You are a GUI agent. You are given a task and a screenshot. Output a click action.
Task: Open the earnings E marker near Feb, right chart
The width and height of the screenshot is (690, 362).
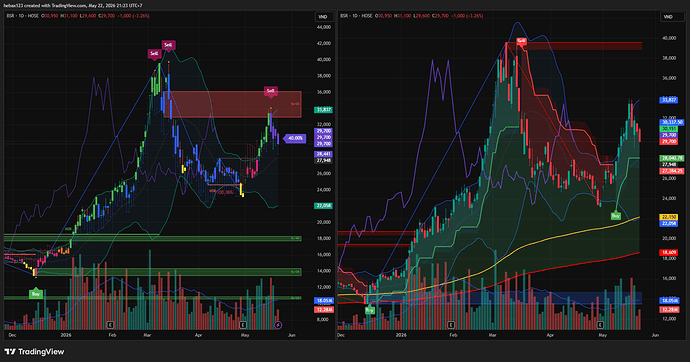pos(451,325)
